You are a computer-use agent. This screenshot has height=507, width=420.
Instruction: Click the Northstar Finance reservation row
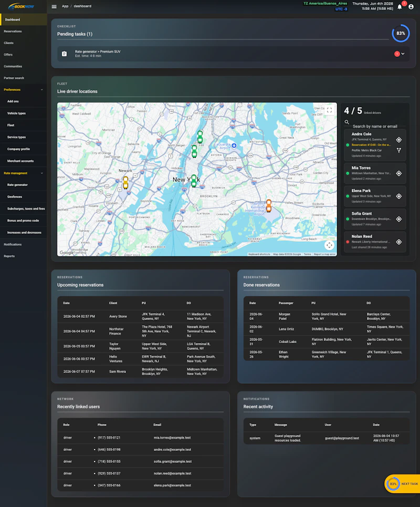pos(141,331)
